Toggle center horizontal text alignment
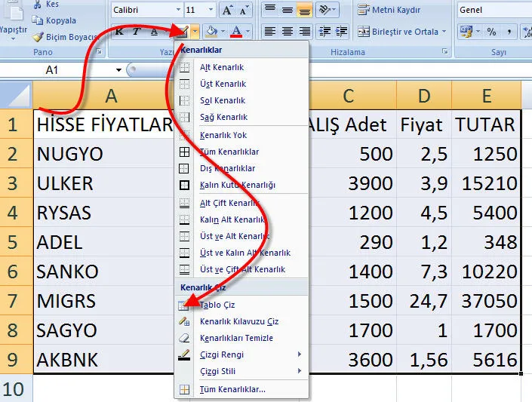The width and height of the screenshot is (532, 402). click(287, 32)
